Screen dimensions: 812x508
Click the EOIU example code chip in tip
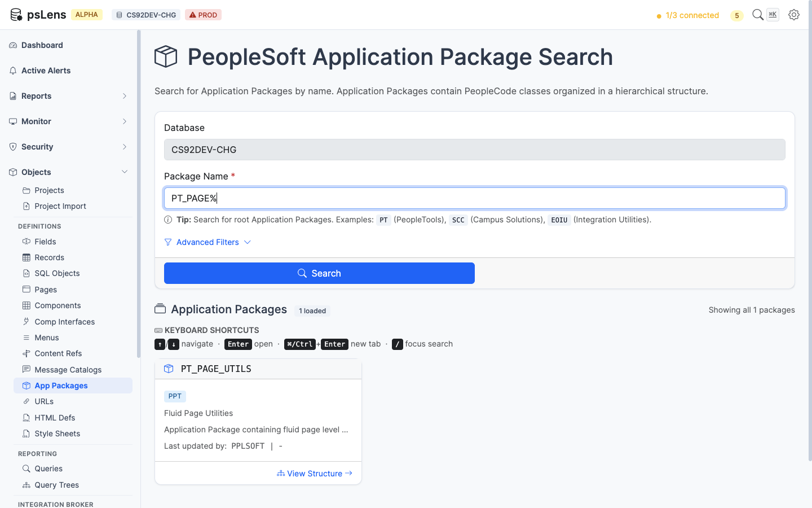click(x=559, y=220)
